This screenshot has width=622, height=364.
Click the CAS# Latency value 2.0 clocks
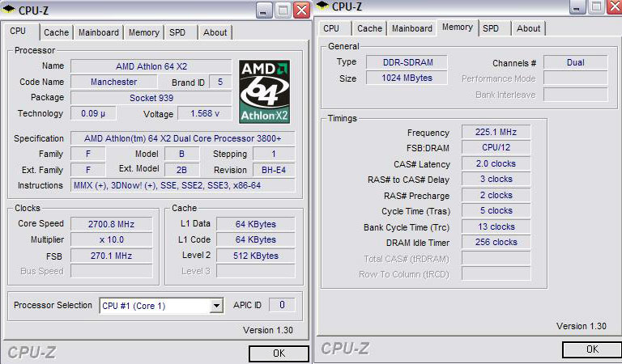(496, 163)
